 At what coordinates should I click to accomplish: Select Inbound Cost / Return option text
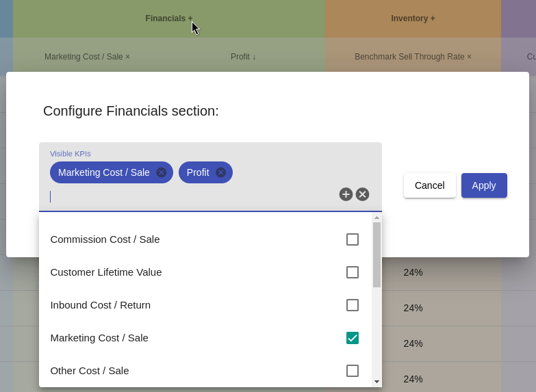coord(101,305)
